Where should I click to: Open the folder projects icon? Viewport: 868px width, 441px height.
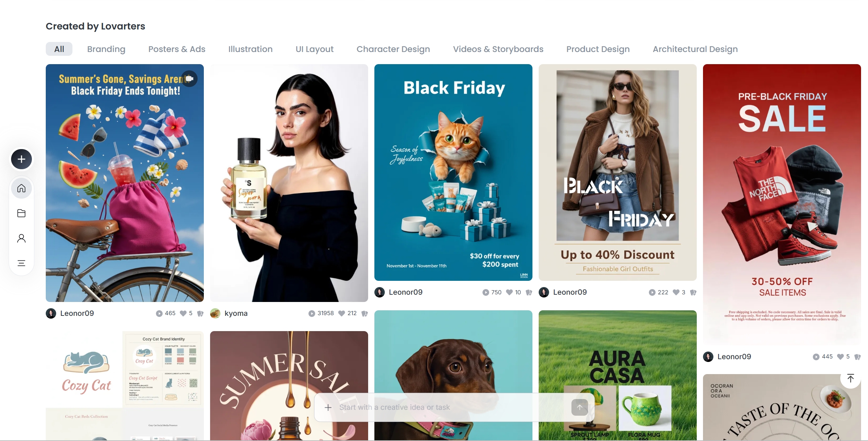click(21, 213)
